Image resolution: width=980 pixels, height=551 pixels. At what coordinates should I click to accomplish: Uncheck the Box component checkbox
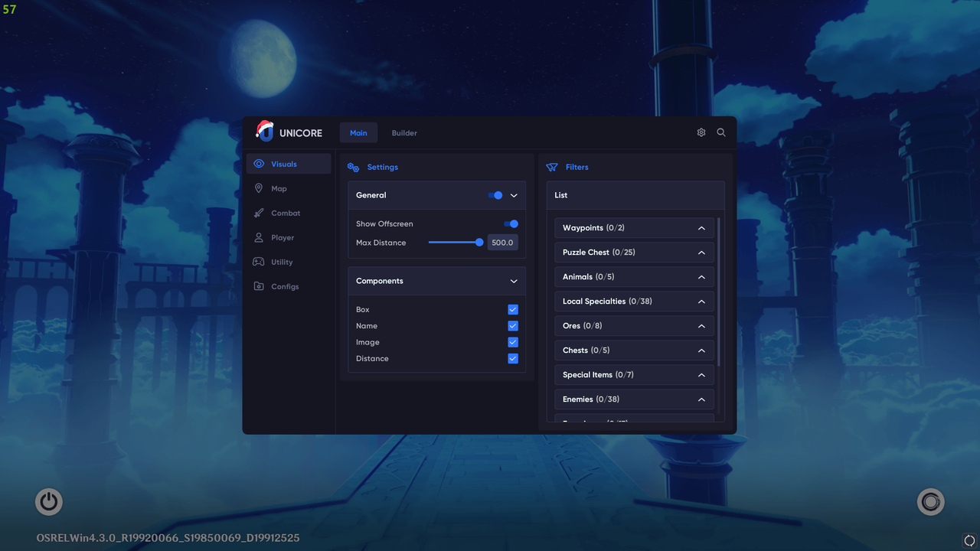tap(512, 309)
